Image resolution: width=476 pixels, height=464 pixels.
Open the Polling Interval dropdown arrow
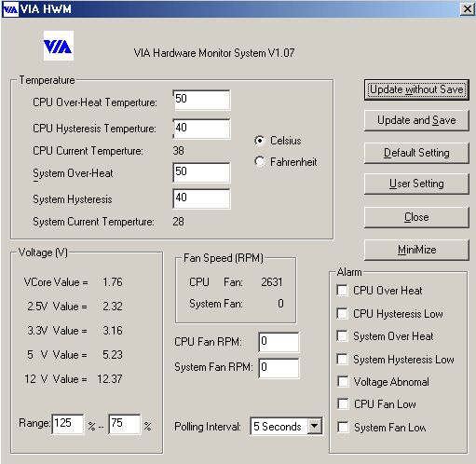click(314, 426)
